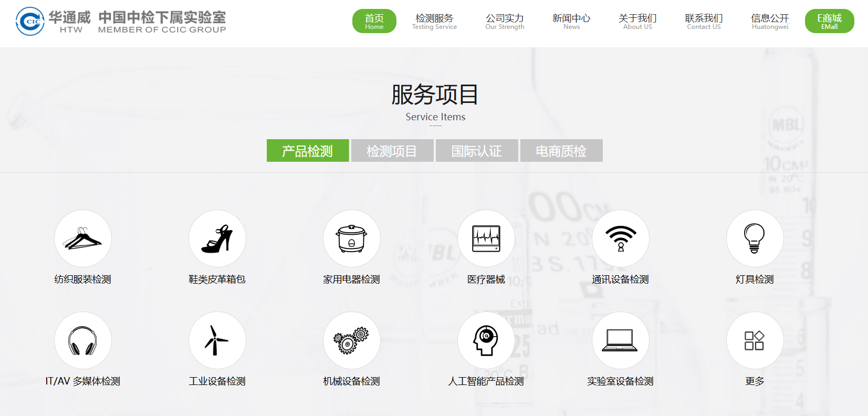Open the 实验室设备检测 link text

[x=621, y=381]
